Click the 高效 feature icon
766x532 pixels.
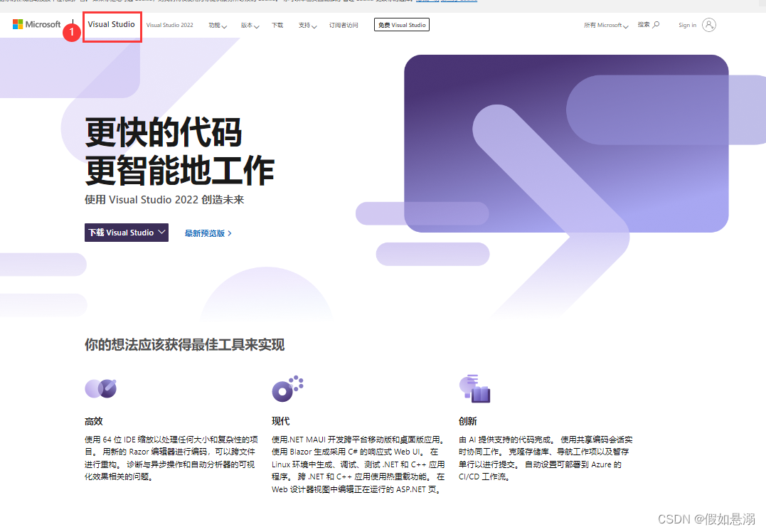[100, 389]
